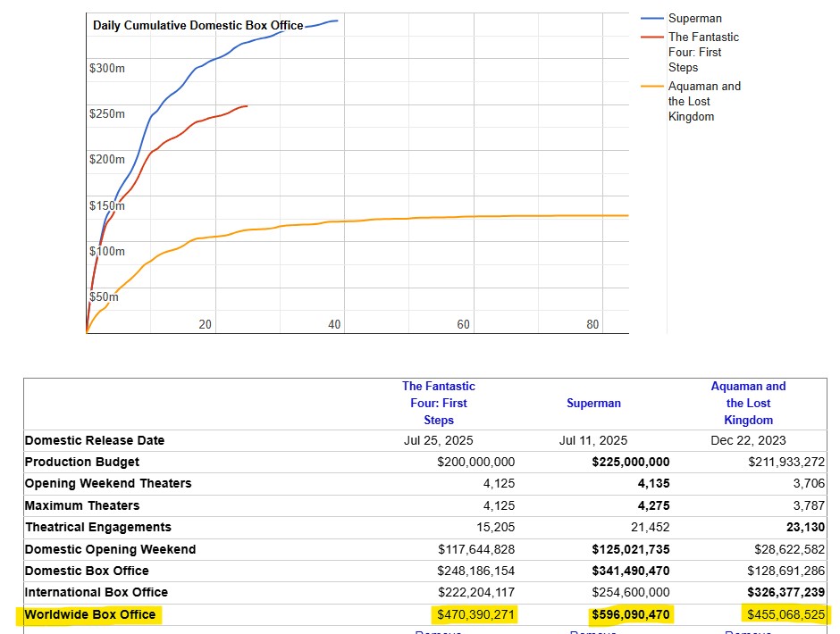
Task: Click the 3,787 maximum theaters cell
Action: pos(809,505)
